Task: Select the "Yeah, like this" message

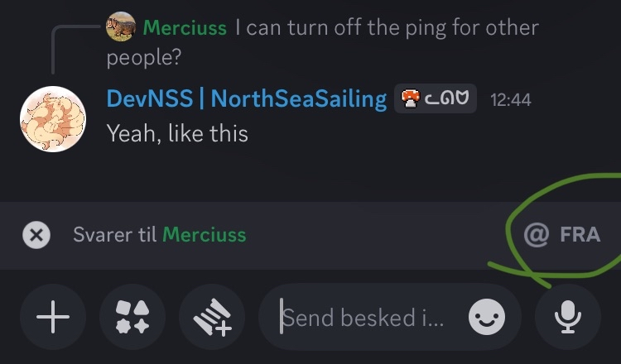Action: point(177,132)
